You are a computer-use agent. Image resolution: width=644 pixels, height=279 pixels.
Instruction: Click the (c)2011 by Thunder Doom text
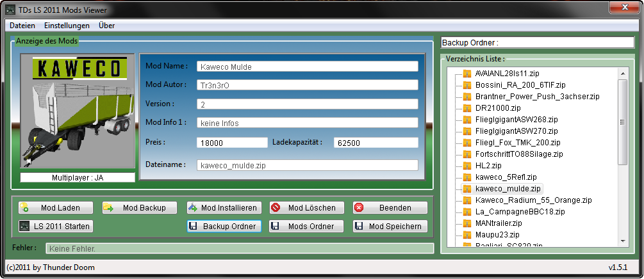click(51, 267)
